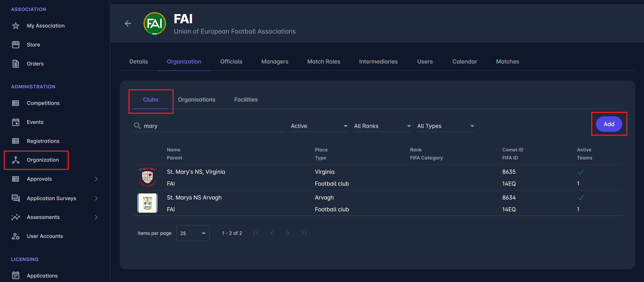Click the club search field containing 'mary'
Viewport: 644px width, 282px height.
click(209, 126)
